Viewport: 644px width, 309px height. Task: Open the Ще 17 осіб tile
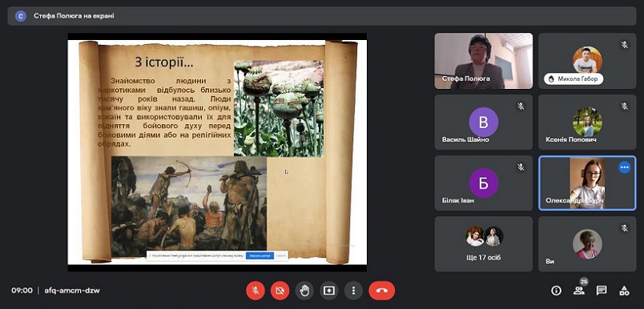484,244
